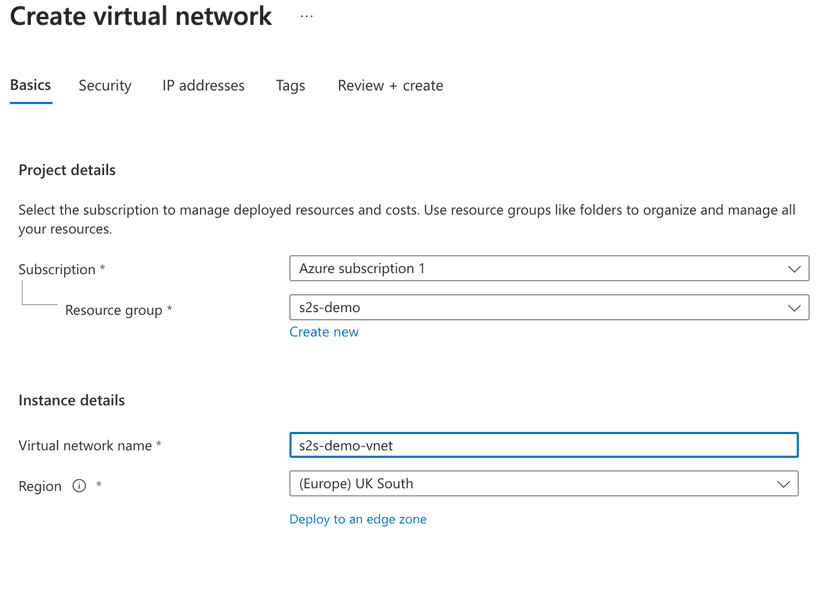Click the 'Create virtual network' page title
840x595 pixels.
point(141,17)
